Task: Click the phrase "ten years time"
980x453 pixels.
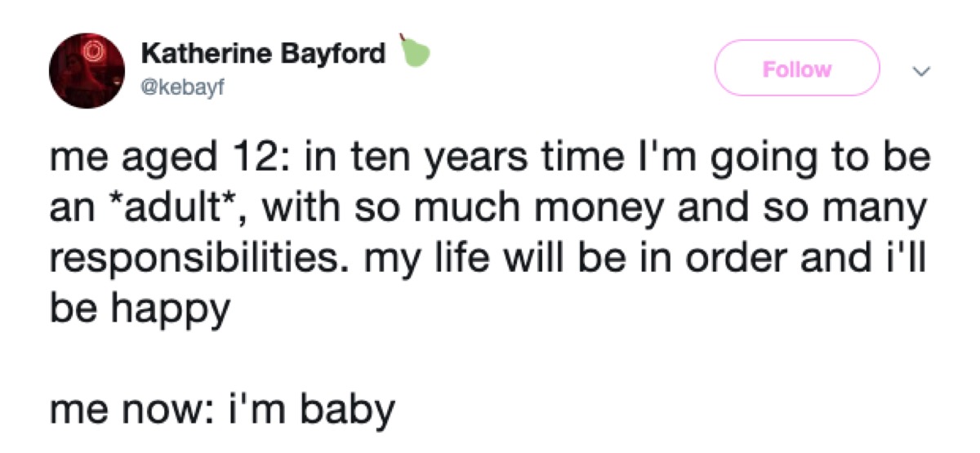Action: [455, 159]
